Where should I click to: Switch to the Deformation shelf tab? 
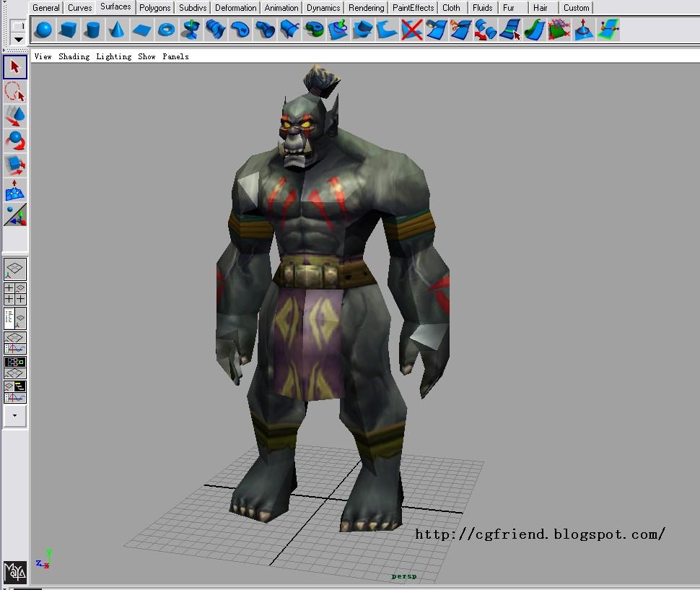point(236,8)
